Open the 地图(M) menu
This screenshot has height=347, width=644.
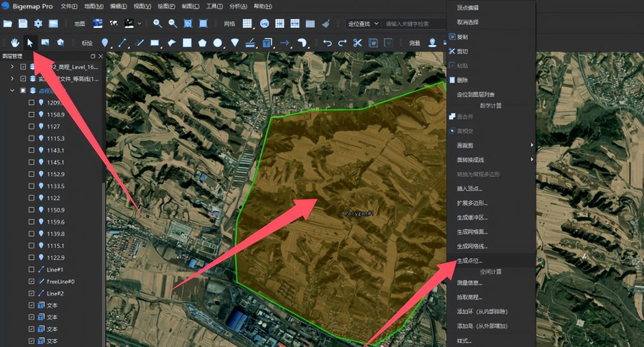[94, 7]
